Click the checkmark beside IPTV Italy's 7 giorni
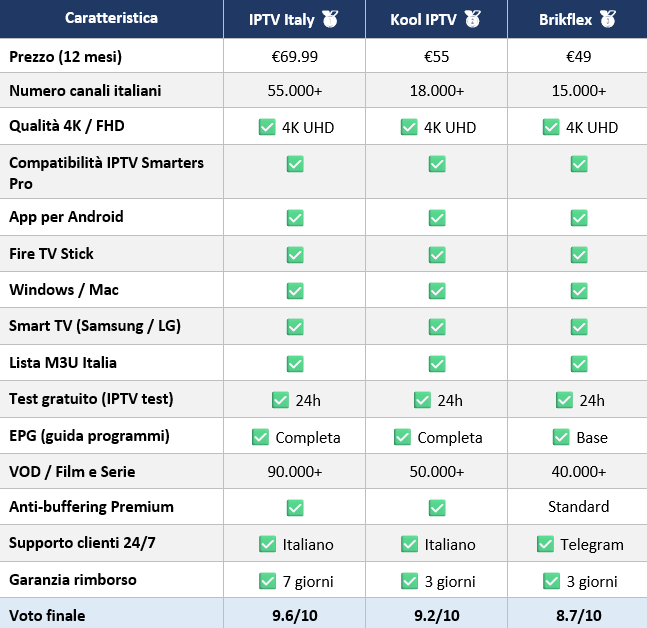The height and width of the screenshot is (628, 647). [x=267, y=581]
